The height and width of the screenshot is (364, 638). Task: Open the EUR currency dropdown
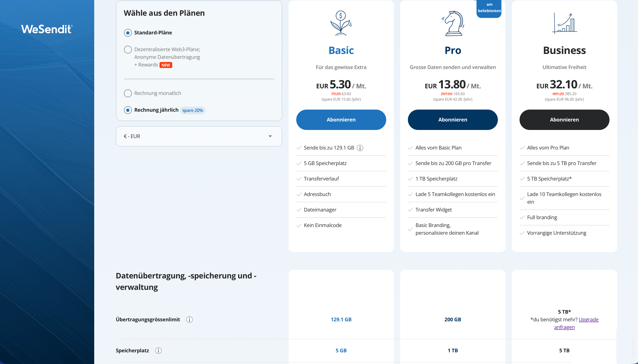coord(199,136)
